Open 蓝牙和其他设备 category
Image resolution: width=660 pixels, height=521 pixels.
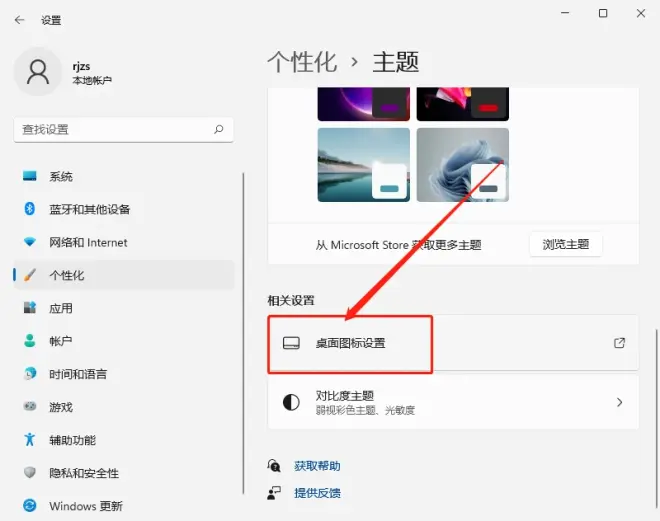click(x=124, y=209)
